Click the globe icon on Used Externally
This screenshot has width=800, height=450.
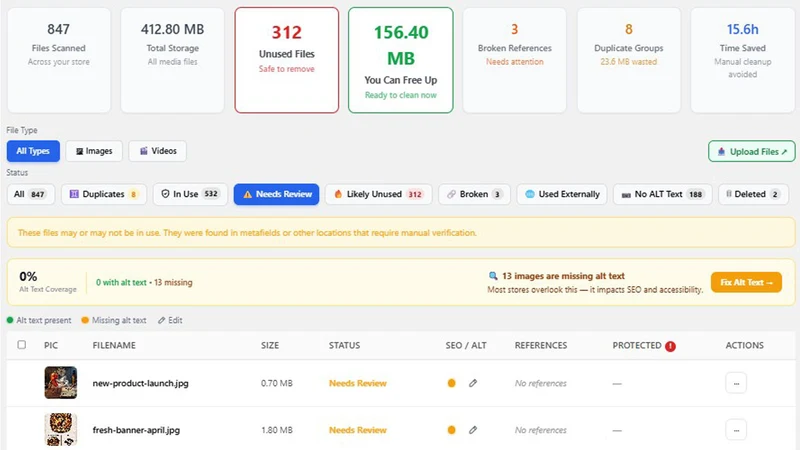coord(530,194)
